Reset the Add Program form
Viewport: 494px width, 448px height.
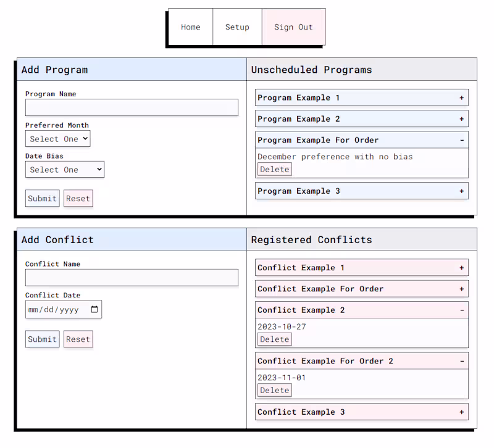[78, 198]
